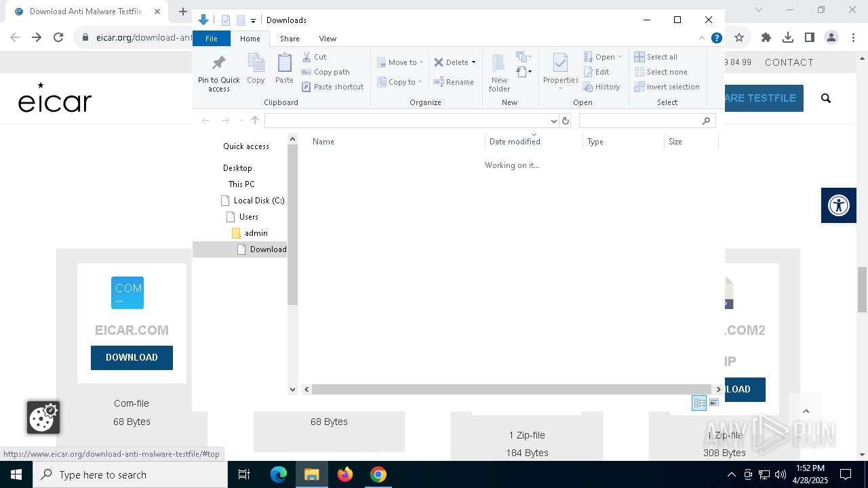The image size is (868, 488).
Task: Click the Up directory arrow
Action: (255, 121)
